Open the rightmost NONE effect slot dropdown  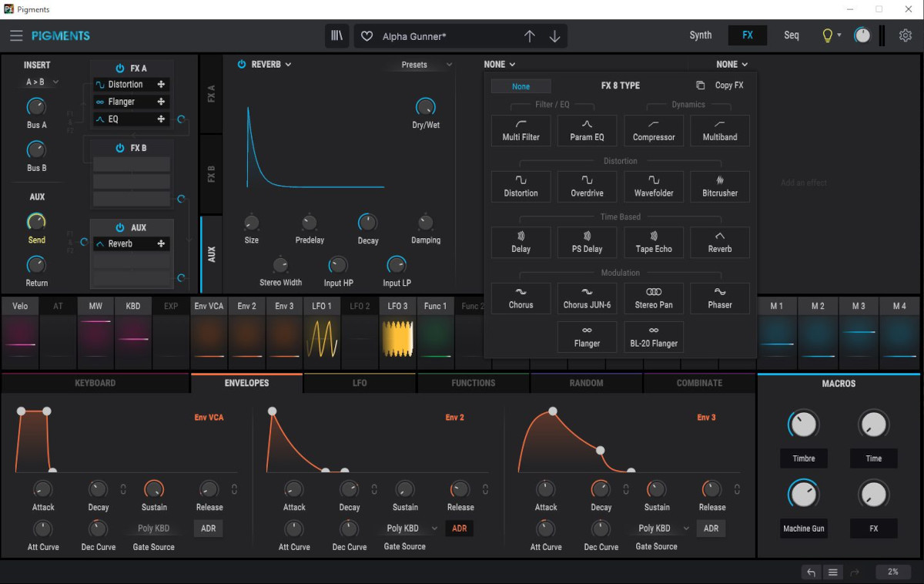click(x=732, y=65)
